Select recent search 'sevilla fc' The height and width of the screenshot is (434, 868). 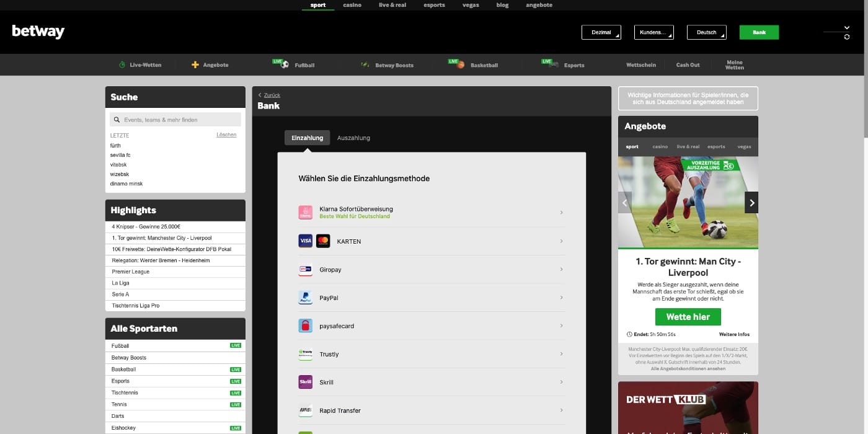pos(120,155)
